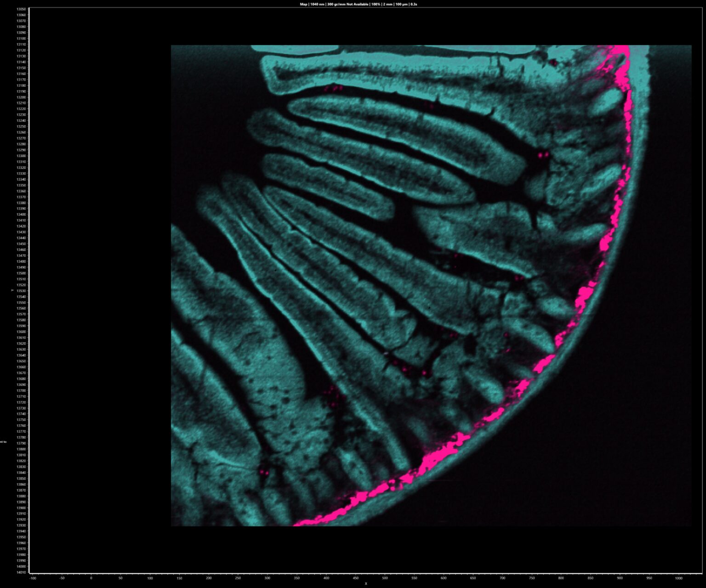Click X axis tick value 1000

click(678, 578)
